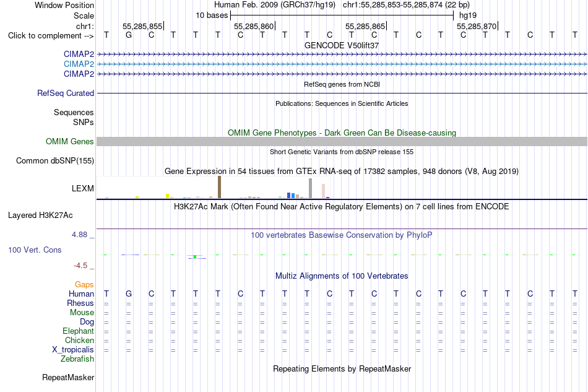Click the 55,285,855 ruler position

click(142, 26)
